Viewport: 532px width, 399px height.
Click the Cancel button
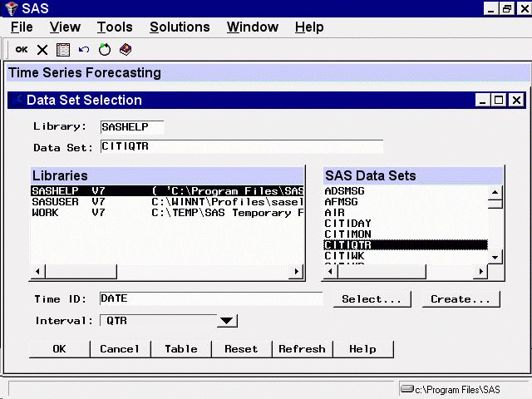[120, 349]
